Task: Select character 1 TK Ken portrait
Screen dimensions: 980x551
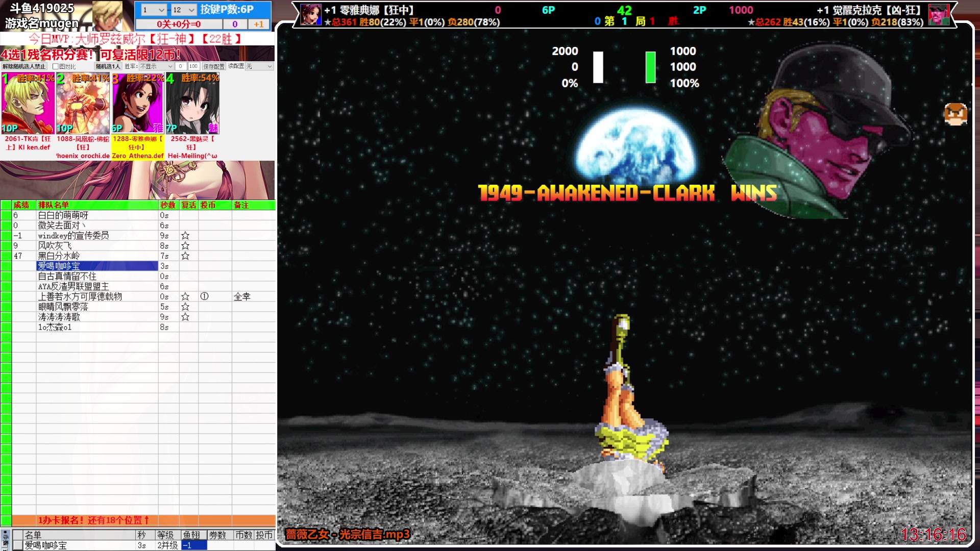Action: coord(28,104)
